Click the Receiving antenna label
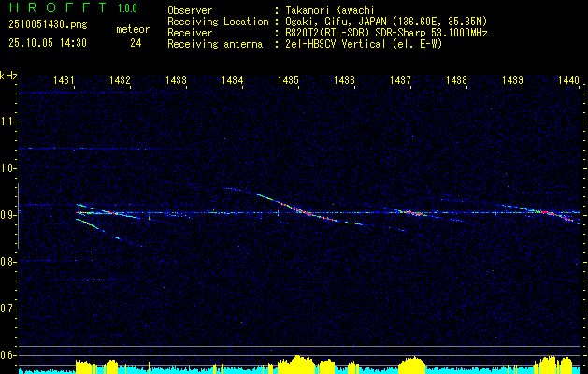Image resolution: width=588 pixels, height=374 pixels. (x=215, y=44)
